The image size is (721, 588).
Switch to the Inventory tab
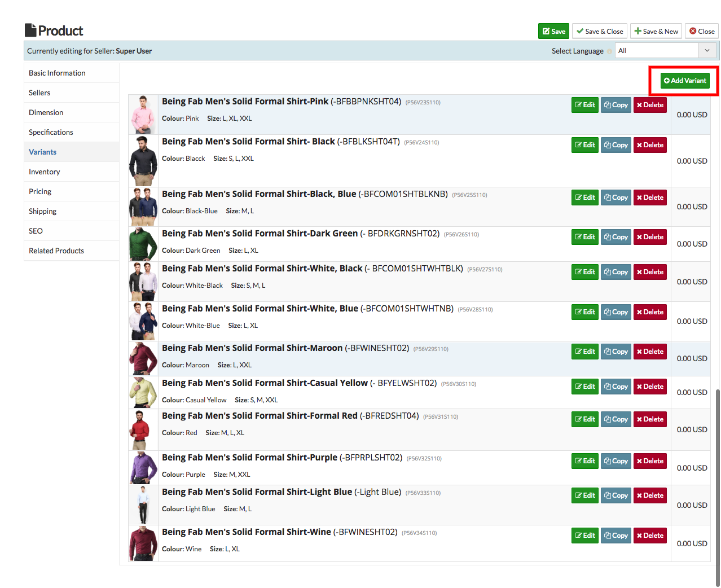click(x=72, y=172)
